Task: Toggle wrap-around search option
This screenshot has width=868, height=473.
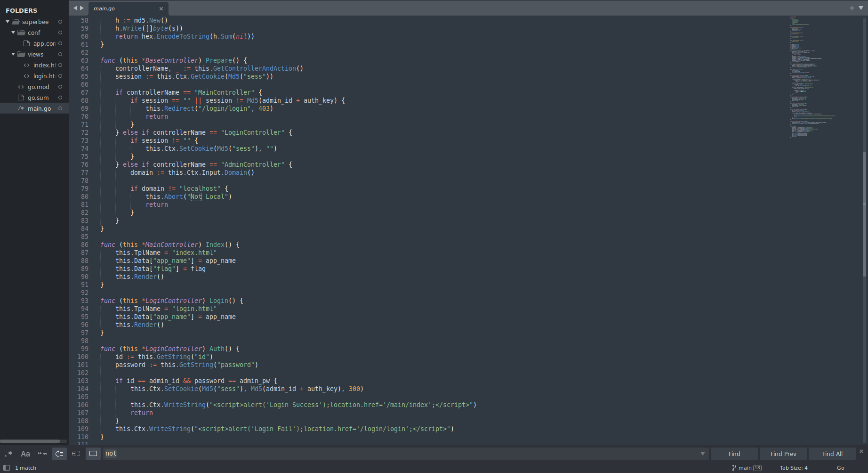Action: pos(59,454)
